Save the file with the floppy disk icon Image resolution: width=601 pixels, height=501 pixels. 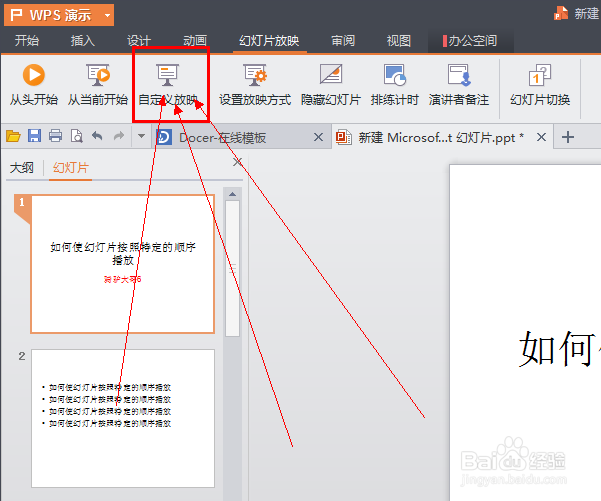[x=34, y=136]
